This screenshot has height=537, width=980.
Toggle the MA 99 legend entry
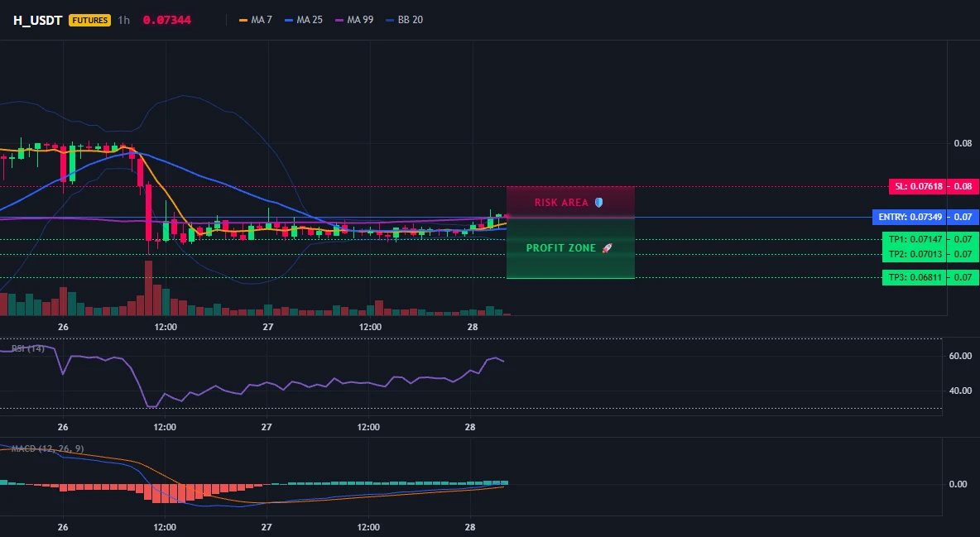click(x=354, y=20)
